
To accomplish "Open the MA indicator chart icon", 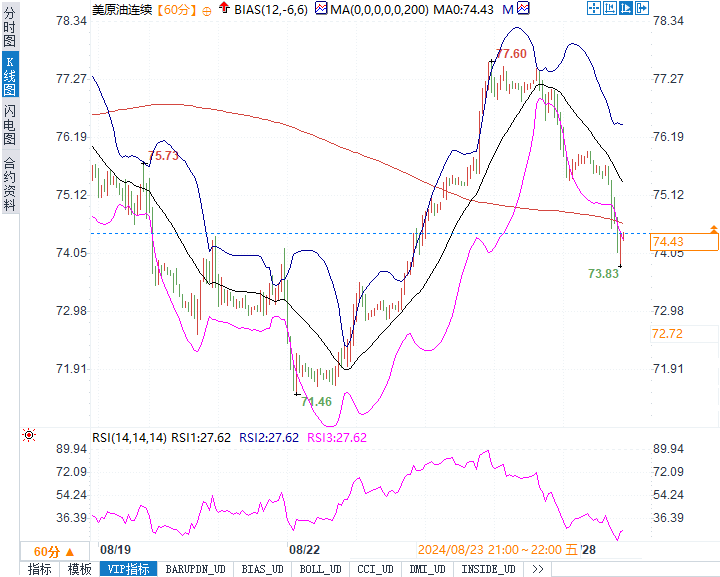I will pos(321,8).
